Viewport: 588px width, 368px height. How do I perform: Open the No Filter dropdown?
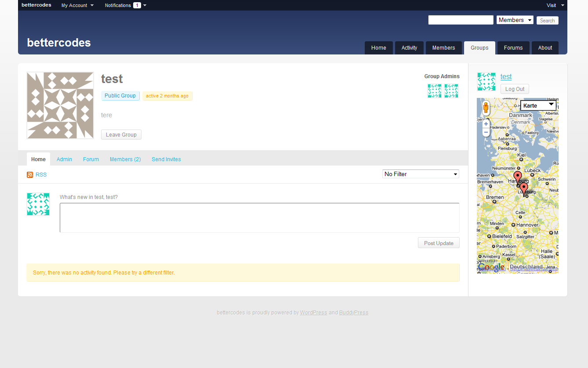tap(421, 174)
